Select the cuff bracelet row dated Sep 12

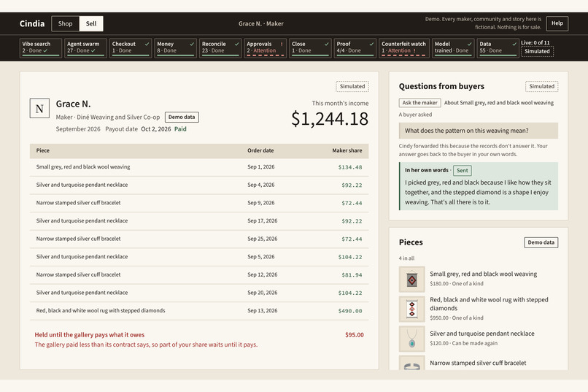pos(199,275)
